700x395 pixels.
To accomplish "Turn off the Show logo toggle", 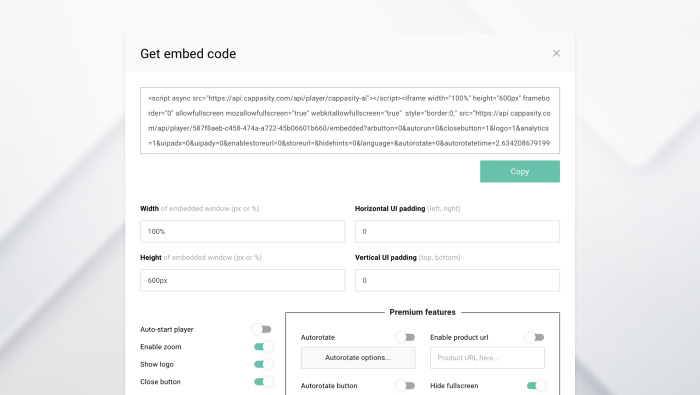I will (x=263, y=364).
